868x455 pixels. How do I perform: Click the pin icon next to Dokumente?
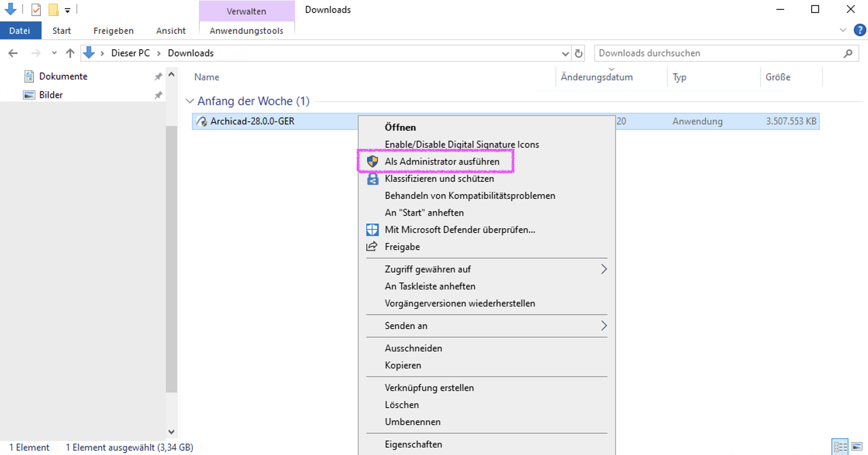click(x=158, y=76)
